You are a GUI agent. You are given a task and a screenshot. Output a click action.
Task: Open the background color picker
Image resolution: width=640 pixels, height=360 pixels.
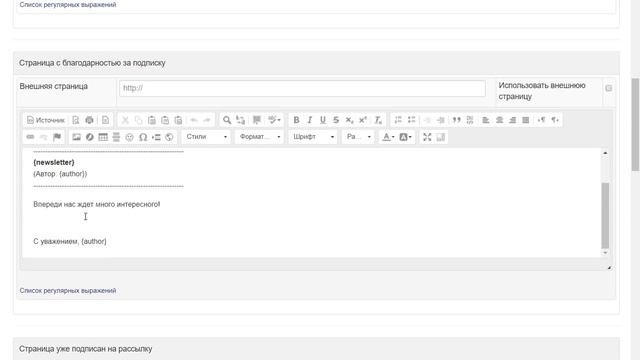pyautogui.click(x=405, y=137)
